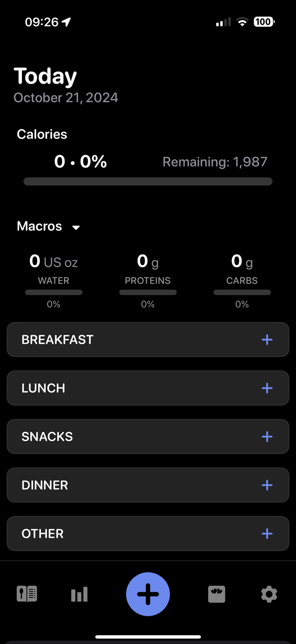
Task: Tap the Macros section label
Action: pyautogui.click(x=40, y=226)
